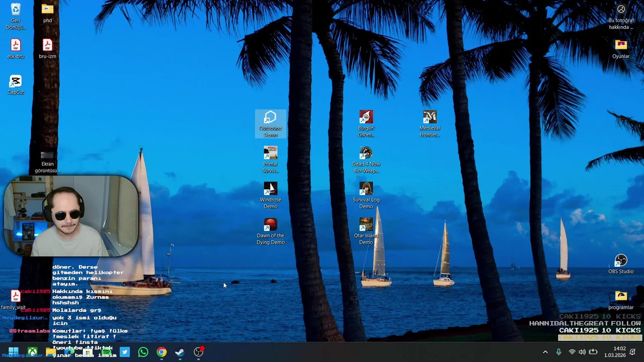Open the phd folder on desktop
Viewport: 644px width, 362px height.
pos(47,13)
